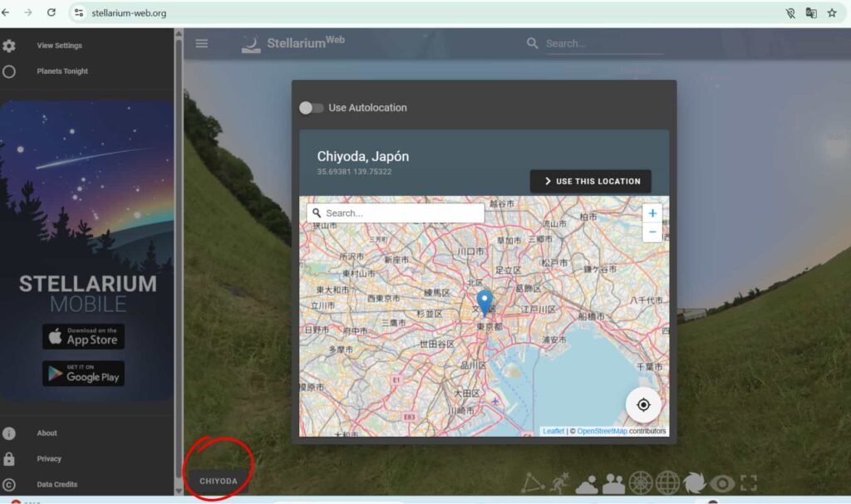Click the Stellarium Mobile promo image
Screen dimensions: 851x504
(86, 250)
